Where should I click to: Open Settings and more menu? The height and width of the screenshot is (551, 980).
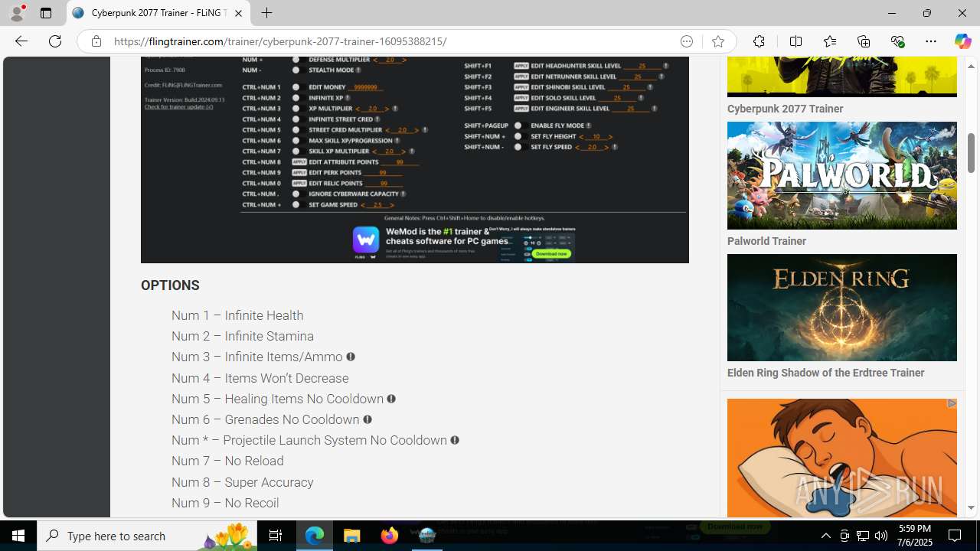tap(930, 41)
